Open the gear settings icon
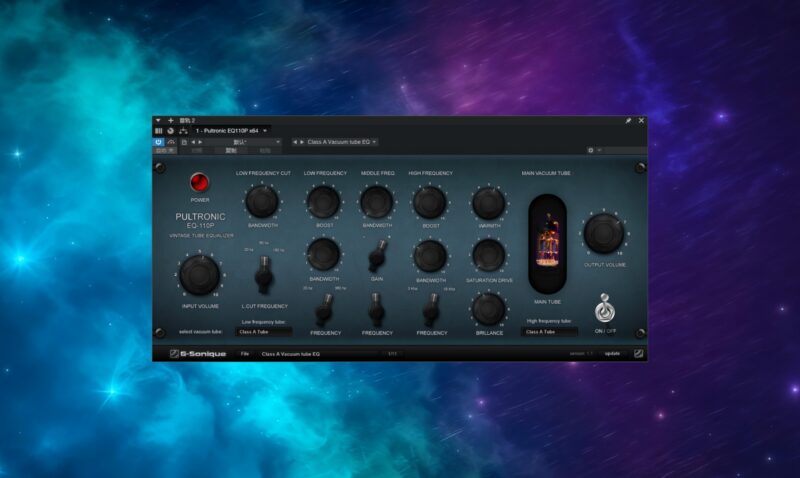The image size is (800, 478). pyautogui.click(x=591, y=150)
